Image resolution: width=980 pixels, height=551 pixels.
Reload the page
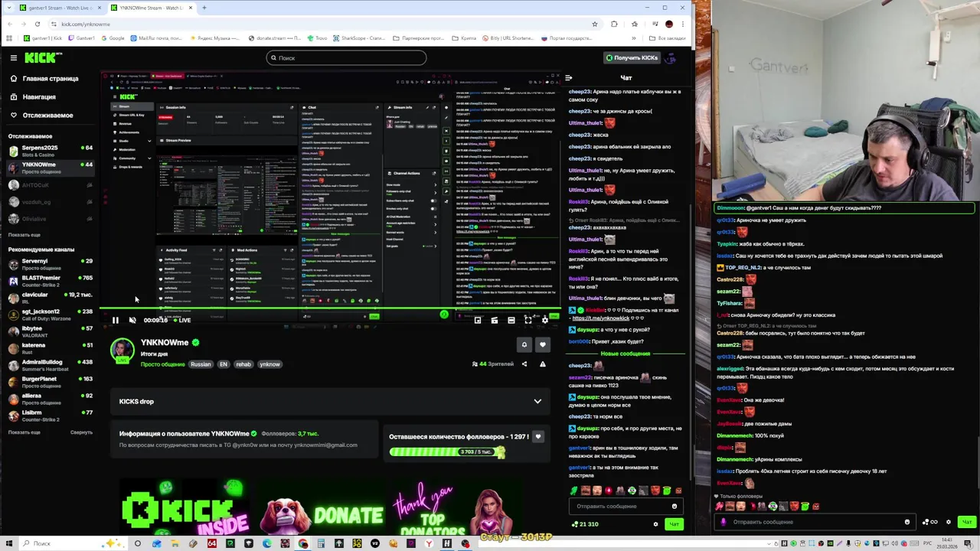point(37,24)
